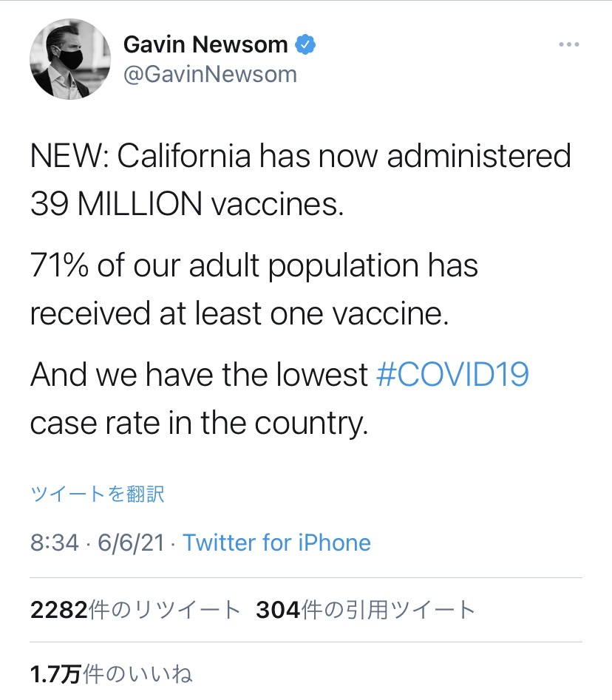Screen dimensions: 612x700
Task: Click the tweet text about 39 MILLION vaccines
Action: (x=187, y=204)
